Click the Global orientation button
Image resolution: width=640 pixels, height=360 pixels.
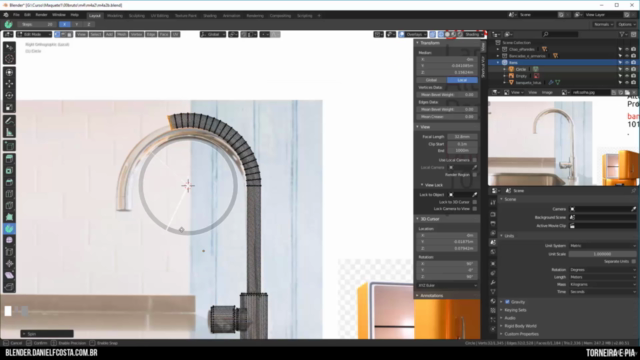tap(431, 80)
